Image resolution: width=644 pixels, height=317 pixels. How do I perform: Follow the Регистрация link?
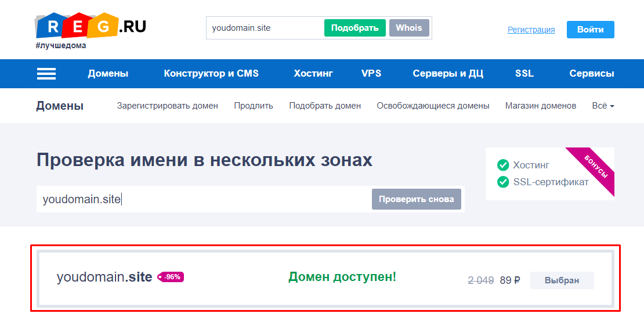(531, 30)
